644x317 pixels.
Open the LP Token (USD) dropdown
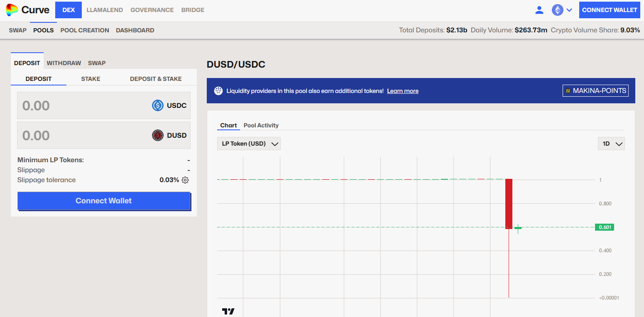pos(249,144)
